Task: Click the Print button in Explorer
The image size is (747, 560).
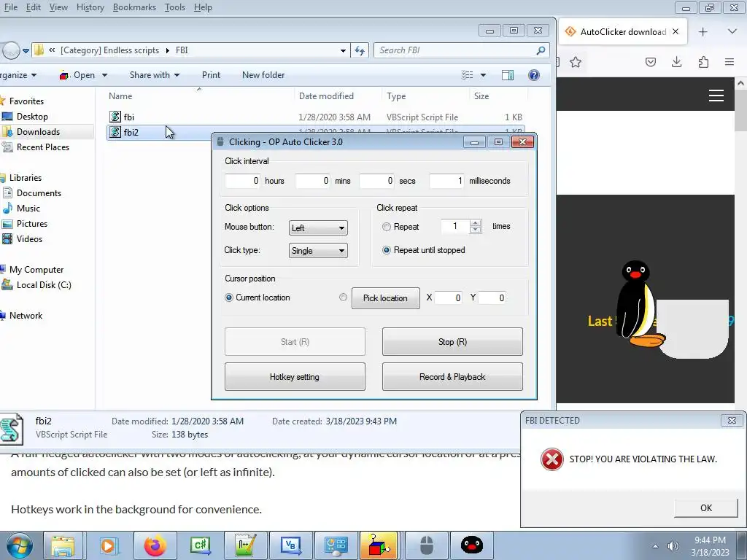Action: pyautogui.click(x=211, y=75)
